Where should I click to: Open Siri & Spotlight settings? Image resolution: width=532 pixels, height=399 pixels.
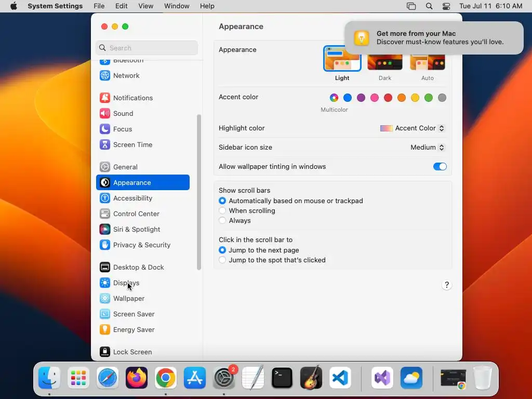tap(143, 229)
